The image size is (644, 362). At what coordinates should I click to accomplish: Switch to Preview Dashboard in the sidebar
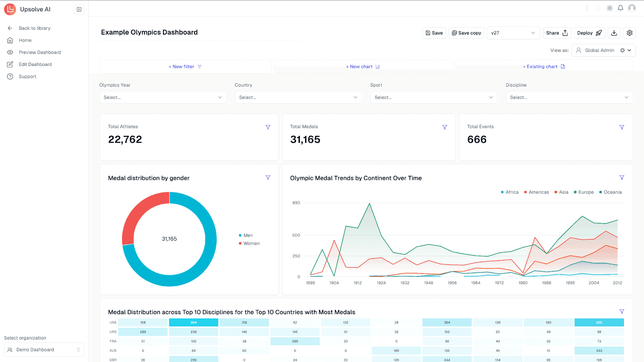[x=39, y=52]
